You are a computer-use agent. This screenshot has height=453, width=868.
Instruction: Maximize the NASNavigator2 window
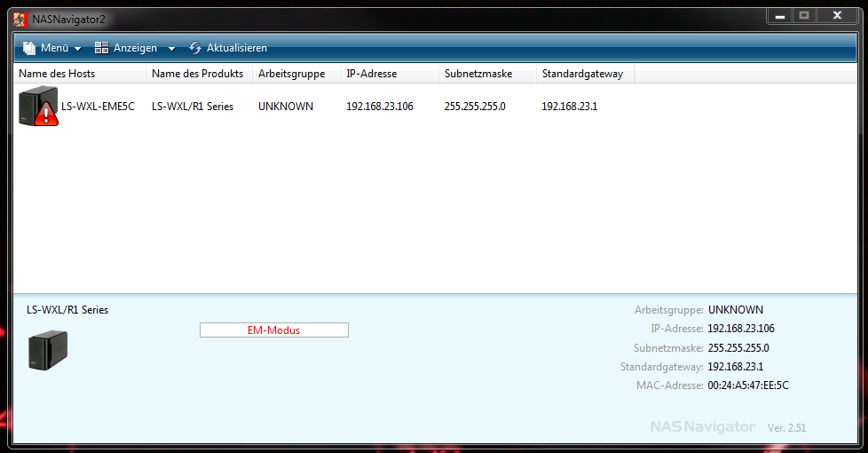804,16
